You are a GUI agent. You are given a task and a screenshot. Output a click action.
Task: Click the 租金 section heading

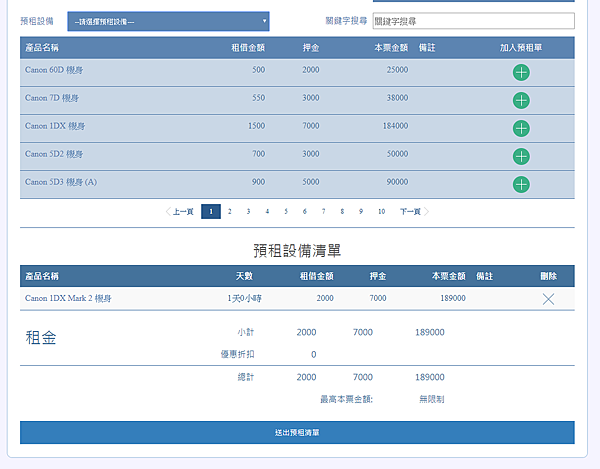(x=41, y=338)
